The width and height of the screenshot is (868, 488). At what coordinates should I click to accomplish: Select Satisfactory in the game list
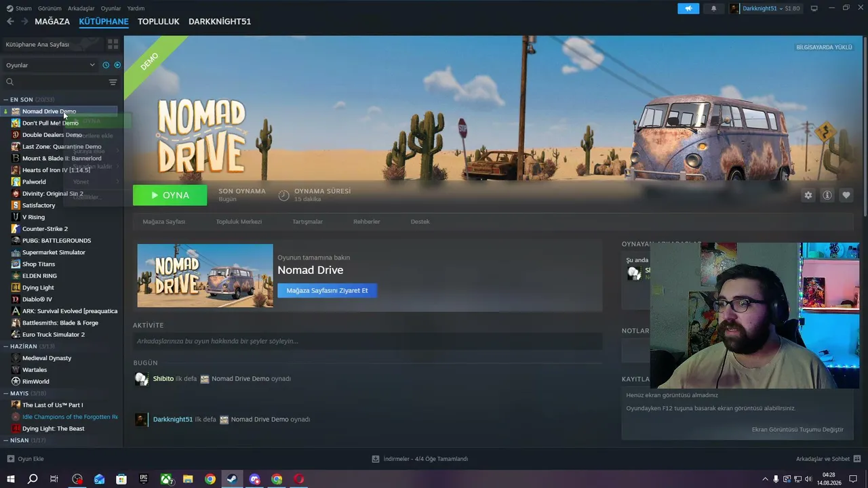[x=39, y=205]
